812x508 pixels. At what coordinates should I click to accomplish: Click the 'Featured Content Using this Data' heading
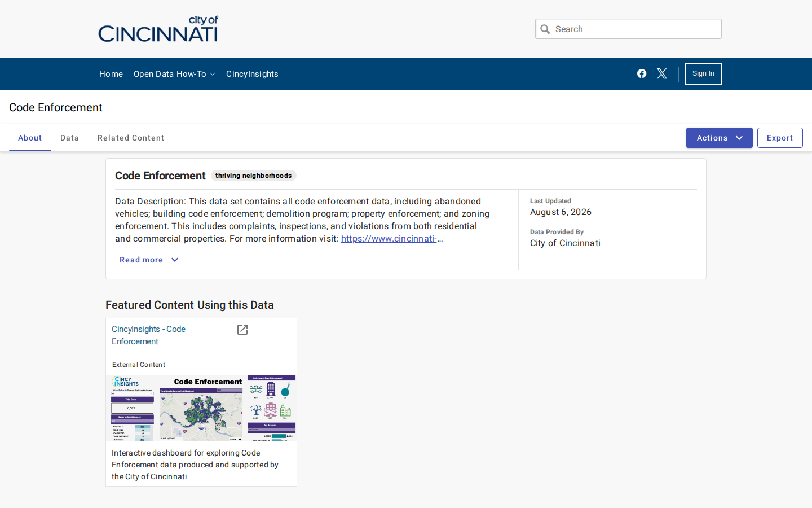pyautogui.click(x=189, y=305)
